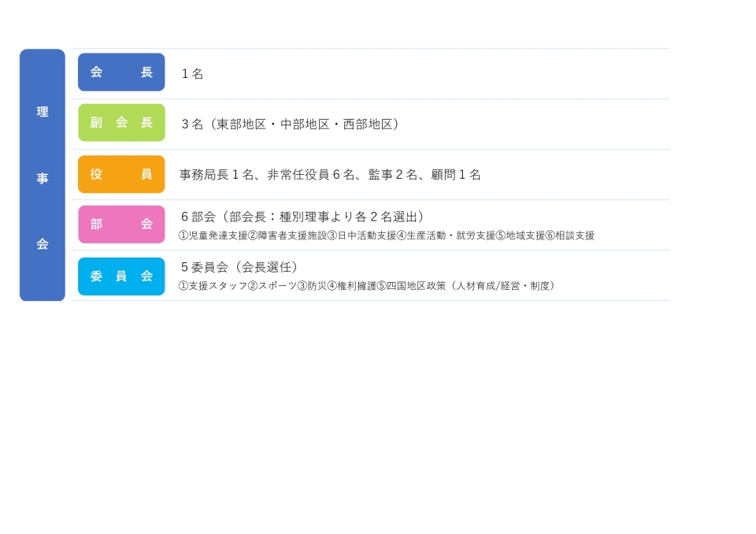Click the ①支援スタッフ②スポーツ③防災 list line
The width and height of the screenshot is (756, 534).
368,286
